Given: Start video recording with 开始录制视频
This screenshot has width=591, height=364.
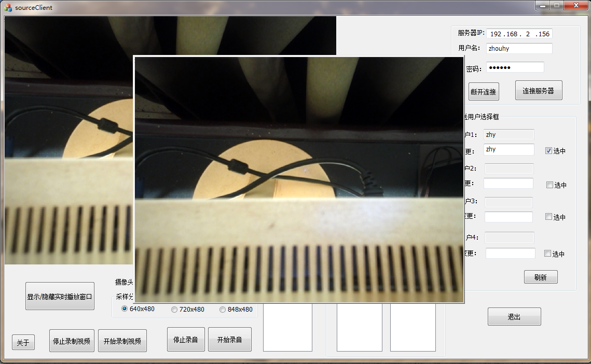Looking at the screenshot, I should [x=122, y=341].
